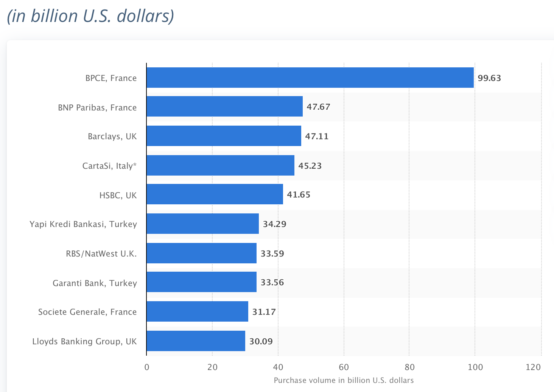Click the Lloyds Banking Group, UK label
This screenshot has height=392, width=554.
84,341
